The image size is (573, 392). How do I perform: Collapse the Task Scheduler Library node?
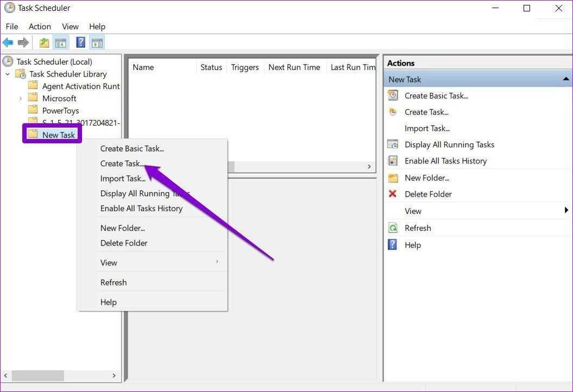click(8, 74)
